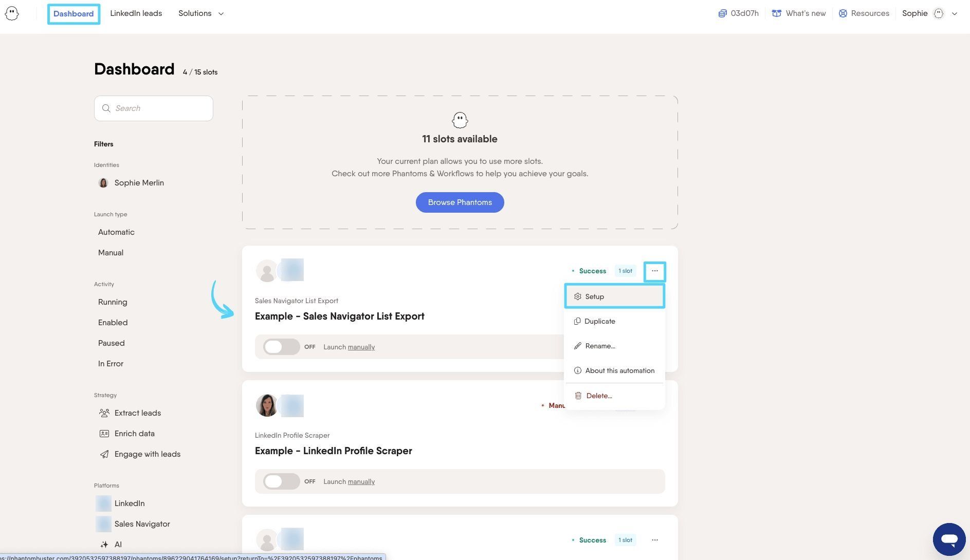Click 1 slot badge on bottom card
970x560 pixels.
coord(625,540)
